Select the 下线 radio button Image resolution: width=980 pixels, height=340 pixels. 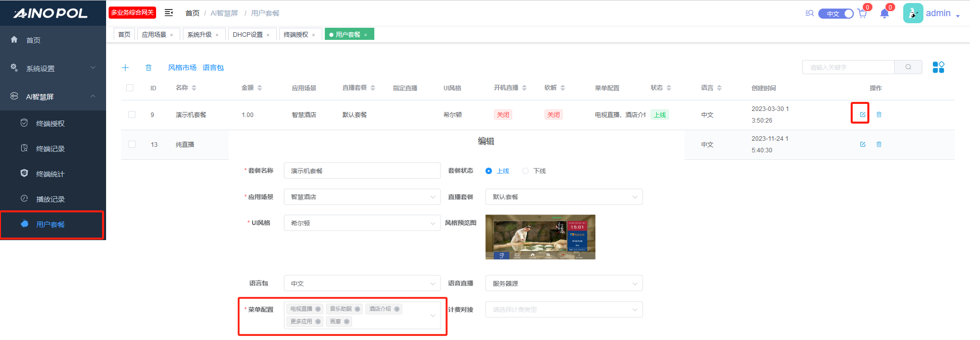click(x=525, y=171)
